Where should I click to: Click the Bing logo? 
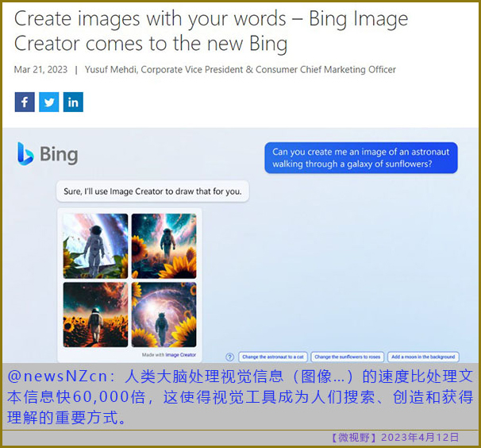pyautogui.click(x=48, y=154)
